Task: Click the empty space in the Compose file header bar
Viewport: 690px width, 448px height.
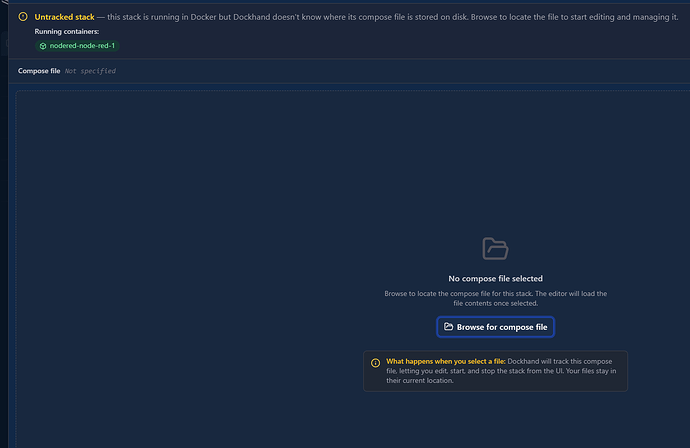Action: (400, 71)
